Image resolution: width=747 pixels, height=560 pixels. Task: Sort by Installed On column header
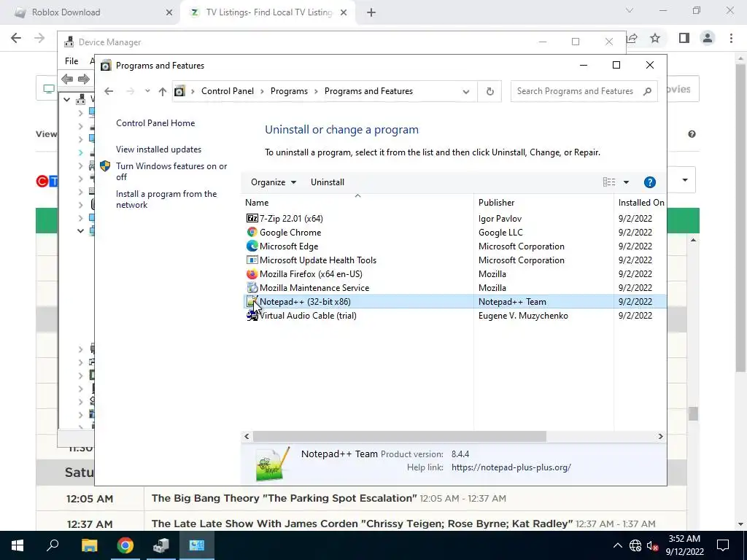(640, 203)
